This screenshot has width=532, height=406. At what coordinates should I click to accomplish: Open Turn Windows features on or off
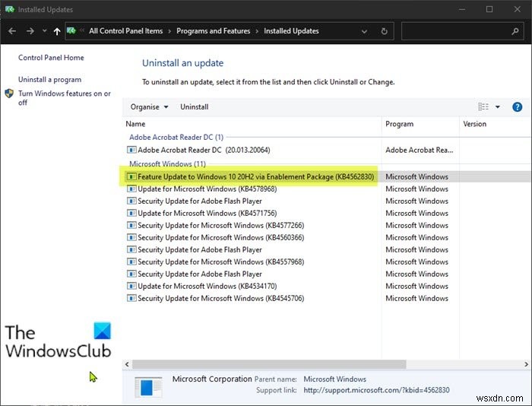64,98
